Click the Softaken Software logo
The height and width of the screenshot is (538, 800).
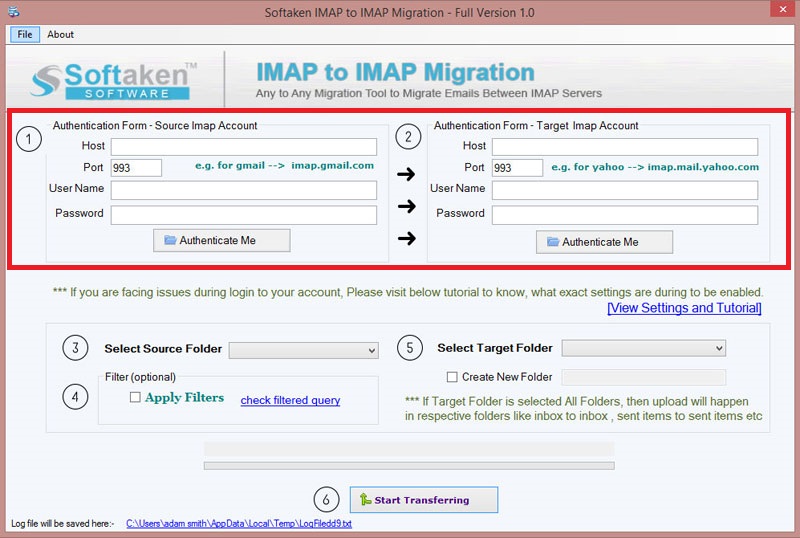pyautogui.click(x=113, y=80)
